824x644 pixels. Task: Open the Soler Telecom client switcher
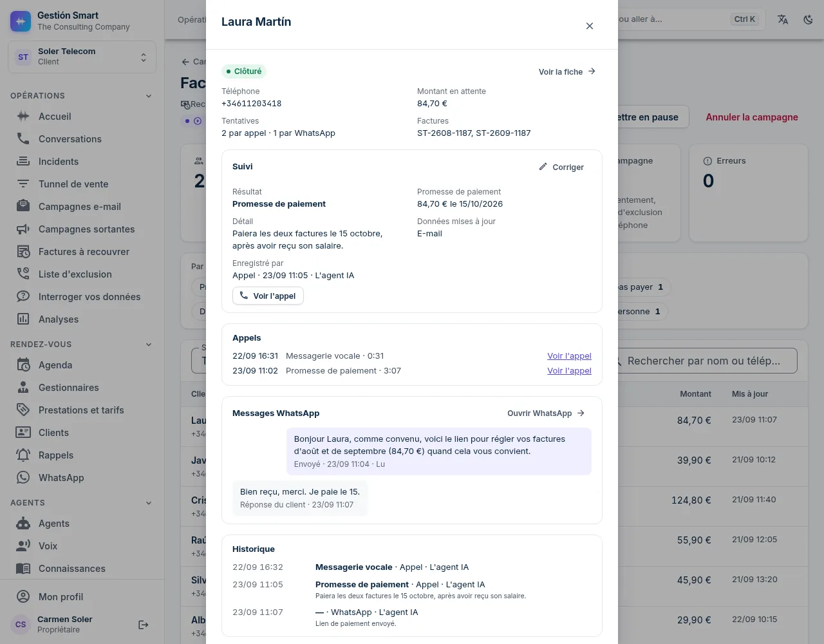click(82, 57)
